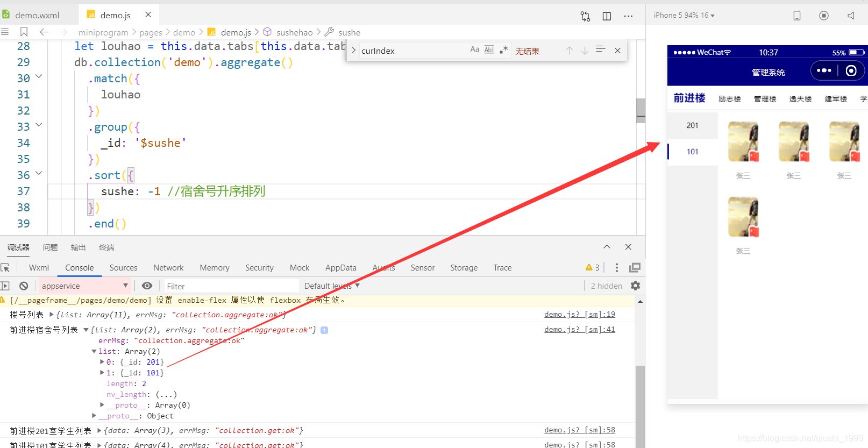Clear the console
The image size is (868, 448).
24,286
